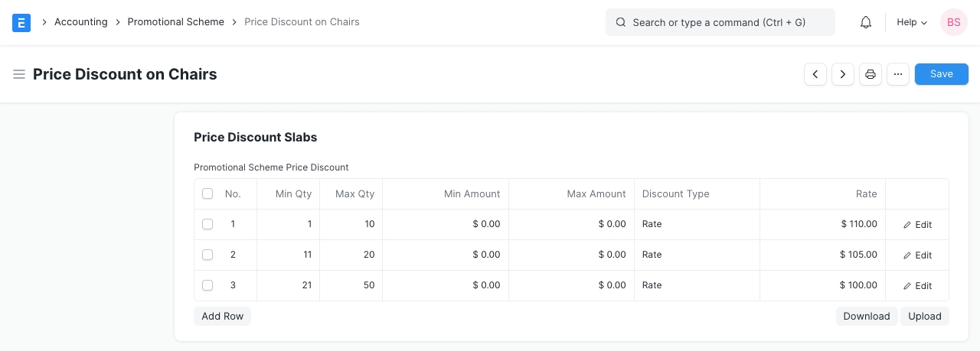Edit row 1 via pencil icon
980x351 pixels.
click(x=917, y=225)
